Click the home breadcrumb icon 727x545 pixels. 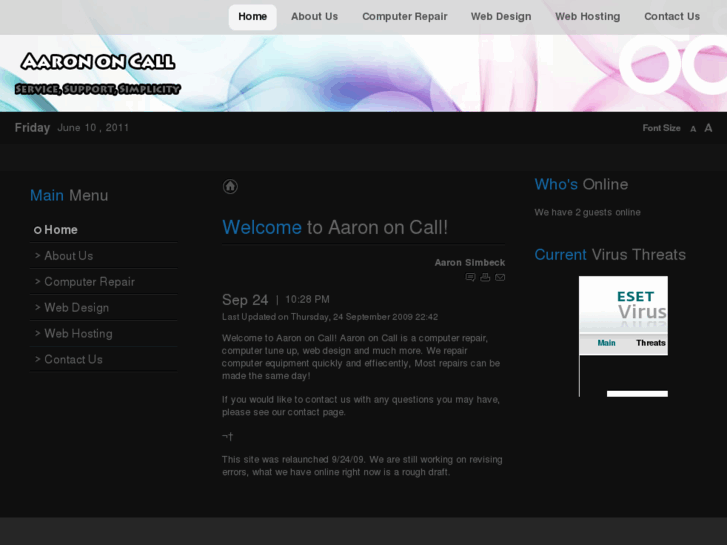(x=230, y=186)
